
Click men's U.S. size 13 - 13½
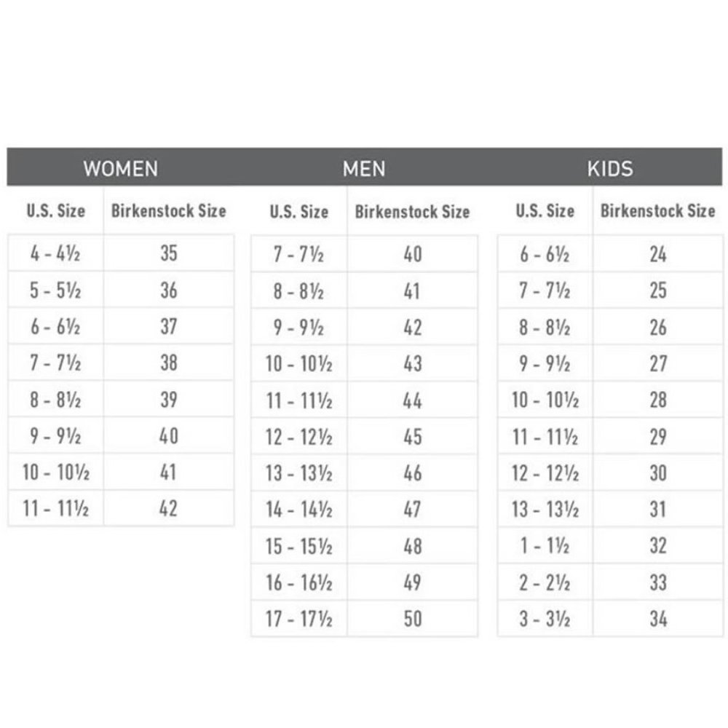pyautogui.click(x=299, y=473)
